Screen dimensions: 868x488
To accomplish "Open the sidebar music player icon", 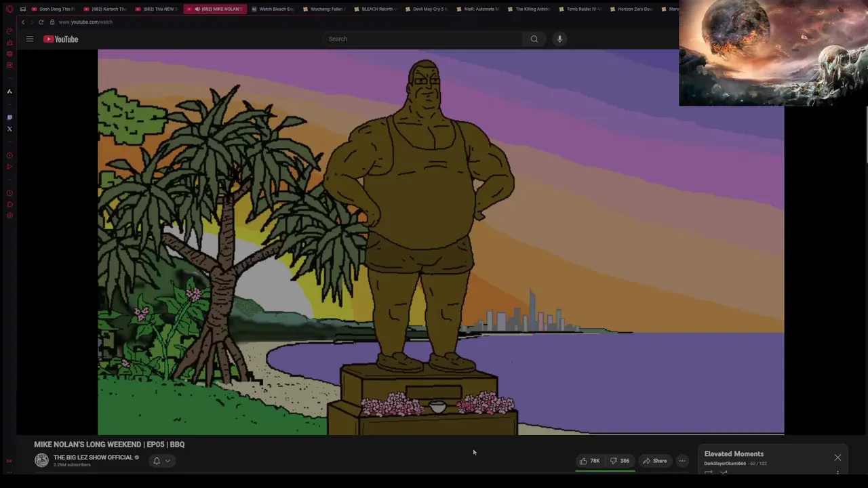I will (9, 155).
